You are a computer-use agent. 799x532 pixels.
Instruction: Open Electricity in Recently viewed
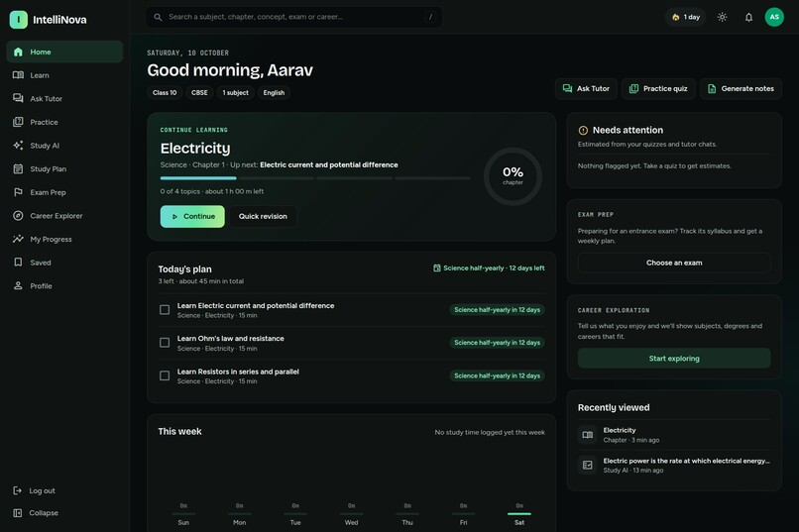pyautogui.click(x=674, y=435)
